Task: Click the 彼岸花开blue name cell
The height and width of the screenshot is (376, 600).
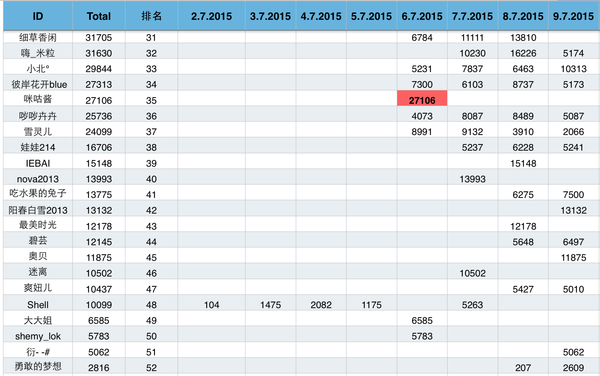Action: pyautogui.click(x=38, y=85)
